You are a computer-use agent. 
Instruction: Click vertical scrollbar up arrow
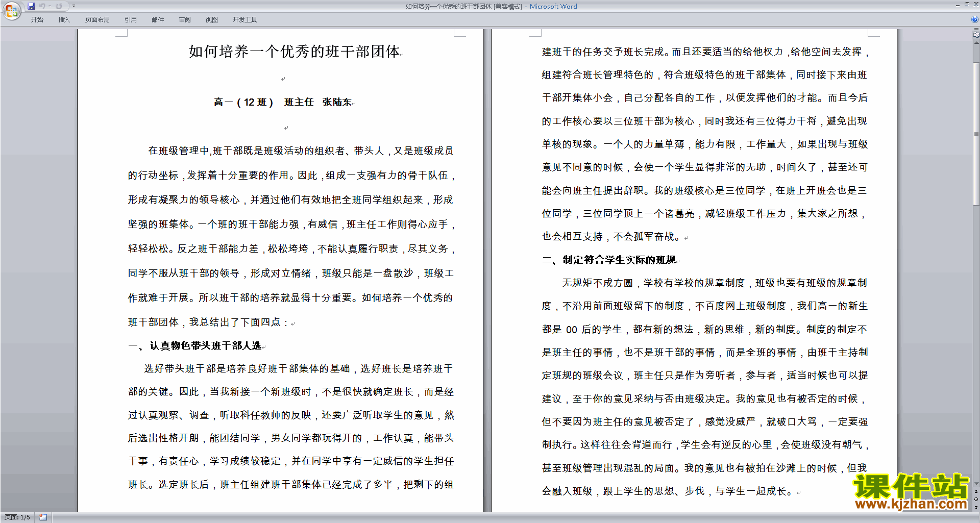pos(976,42)
